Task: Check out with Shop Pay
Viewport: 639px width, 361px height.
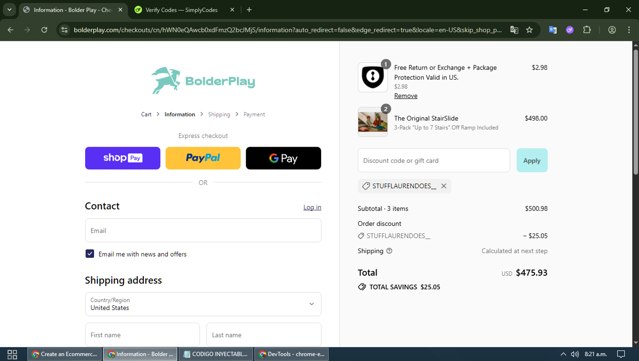Action: point(123,158)
